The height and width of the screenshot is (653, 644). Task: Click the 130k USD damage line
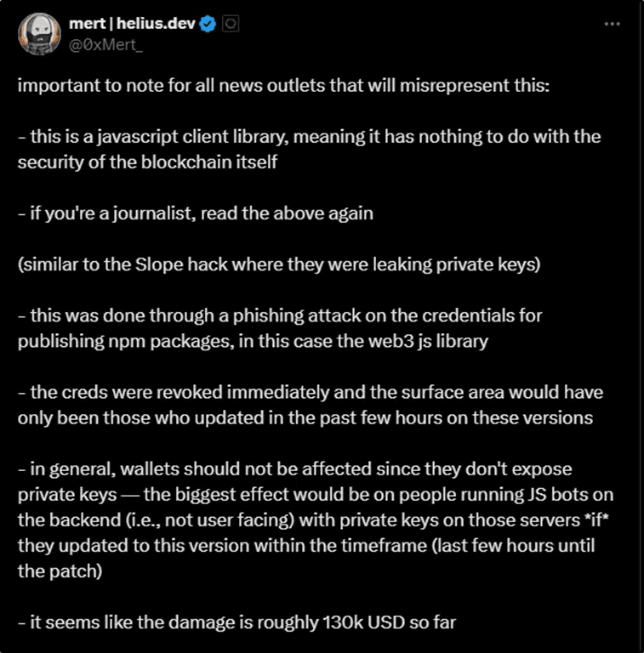click(x=237, y=622)
